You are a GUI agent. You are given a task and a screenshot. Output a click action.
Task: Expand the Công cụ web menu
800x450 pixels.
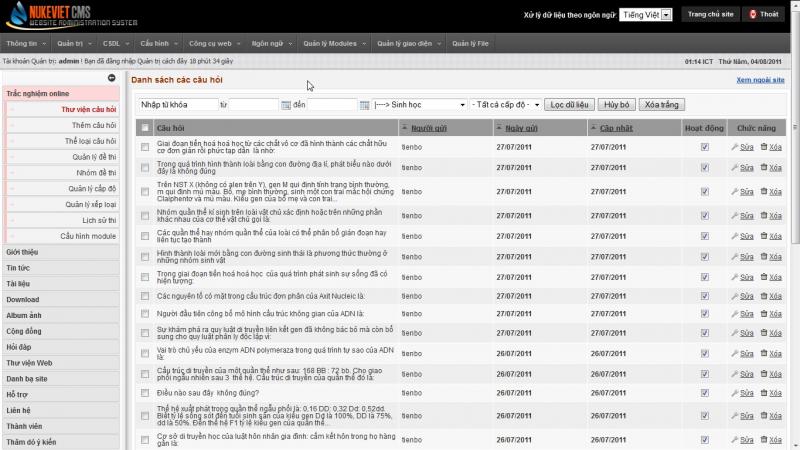pyautogui.click(x=214, y=43)
